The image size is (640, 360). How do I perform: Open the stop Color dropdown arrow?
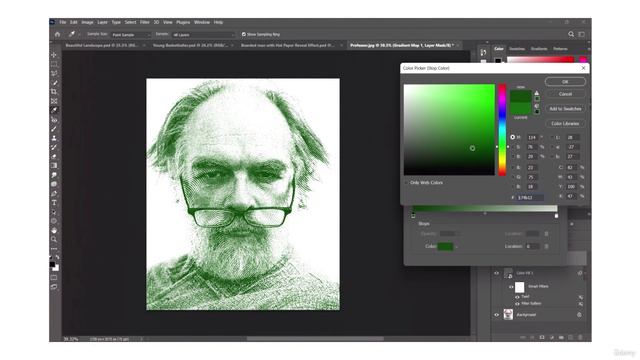click(x=456, y=247)
